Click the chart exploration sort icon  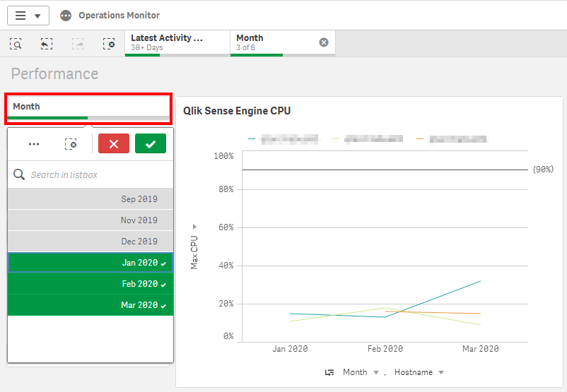(329, 372)
